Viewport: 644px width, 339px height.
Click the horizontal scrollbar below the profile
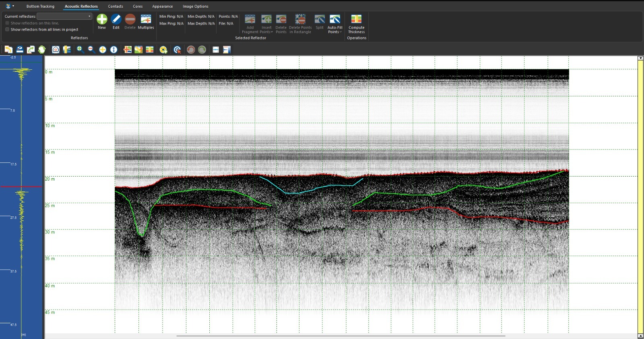[x=341, y=335]
